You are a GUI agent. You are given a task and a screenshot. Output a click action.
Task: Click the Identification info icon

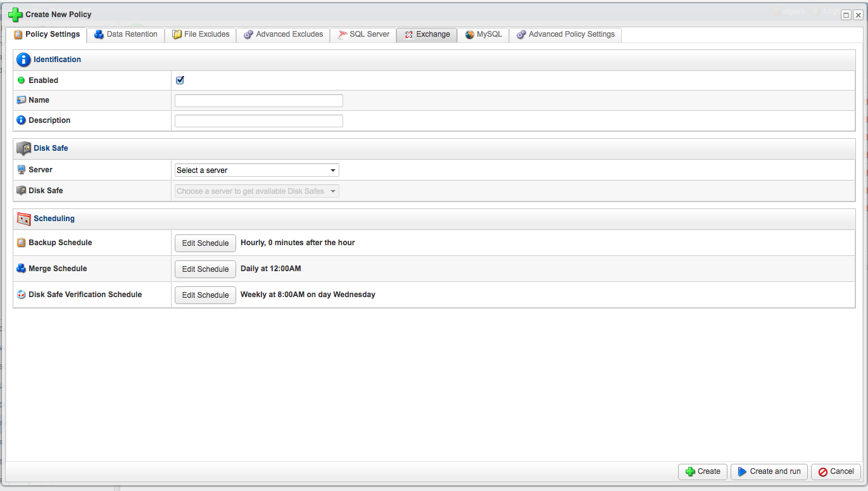23,60
